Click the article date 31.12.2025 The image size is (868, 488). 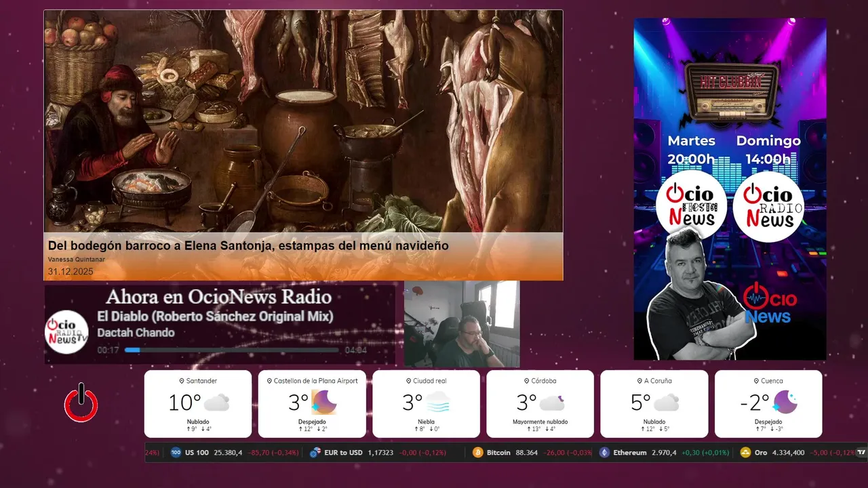[x=71, y=271]
